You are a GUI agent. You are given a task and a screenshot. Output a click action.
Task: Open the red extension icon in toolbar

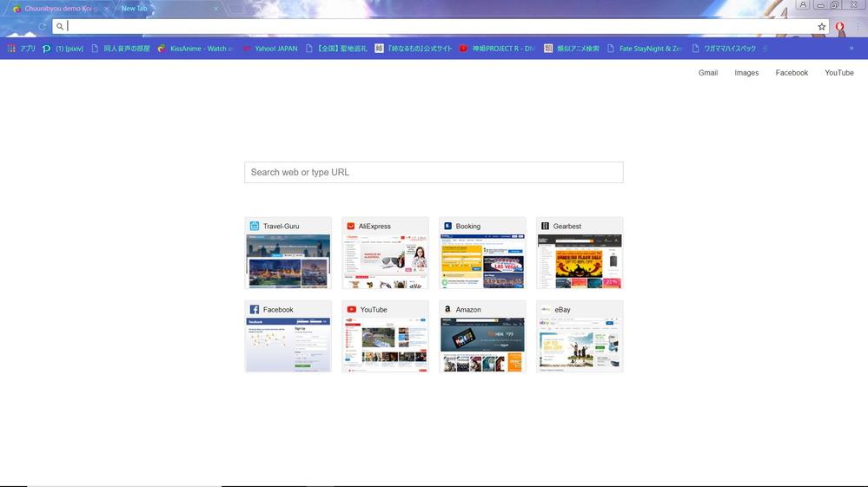pyautogui.click(x=839, y=27)
